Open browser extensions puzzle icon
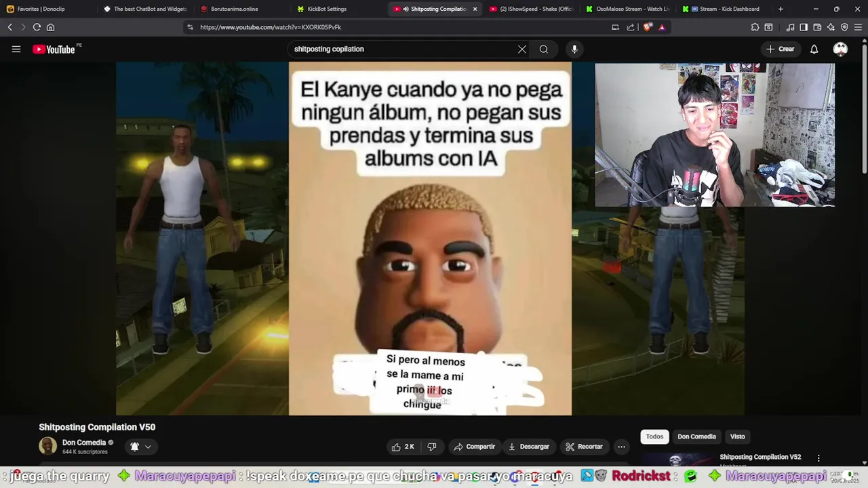 (x=755, y=27)
